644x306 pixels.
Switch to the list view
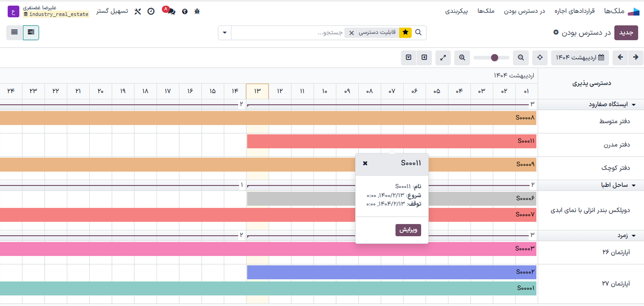tap(14, 32)
